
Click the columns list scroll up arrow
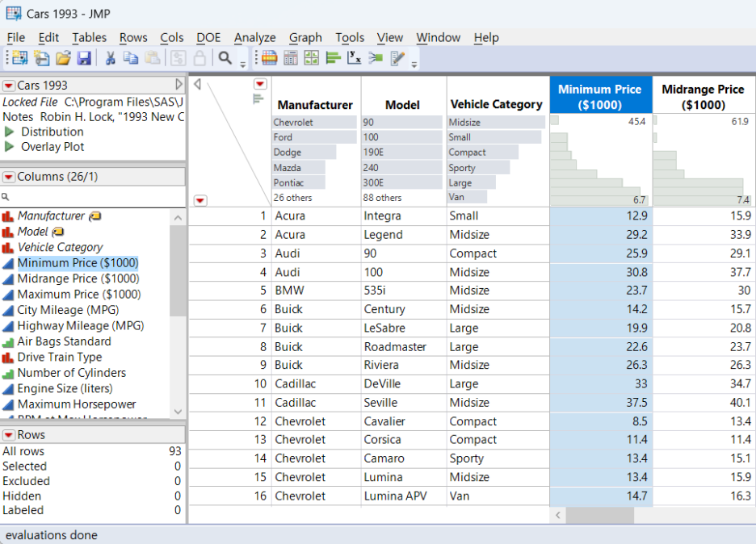click(x=178, y=218)
